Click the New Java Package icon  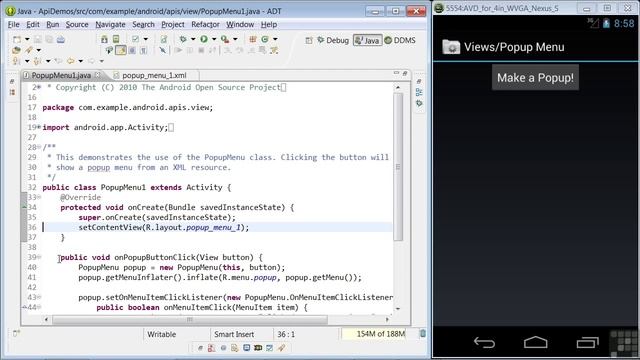[x=253, y=39]
